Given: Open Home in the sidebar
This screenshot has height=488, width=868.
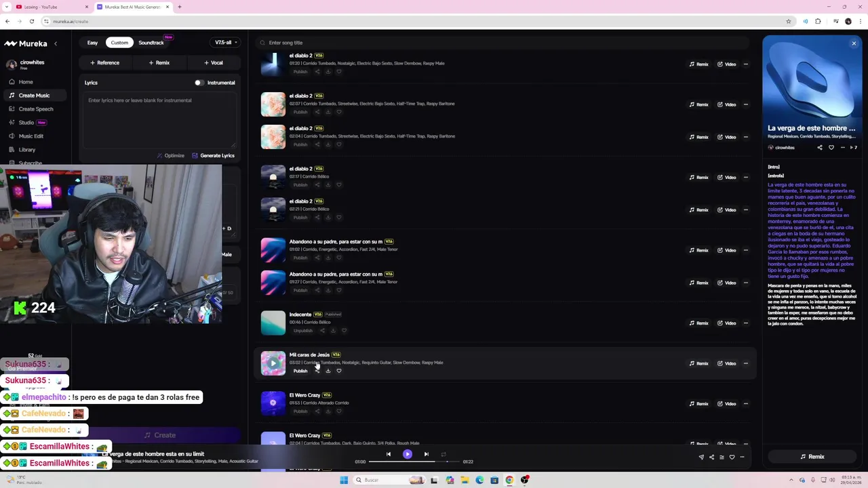Looking at the screenshot, I should [26, 82].
